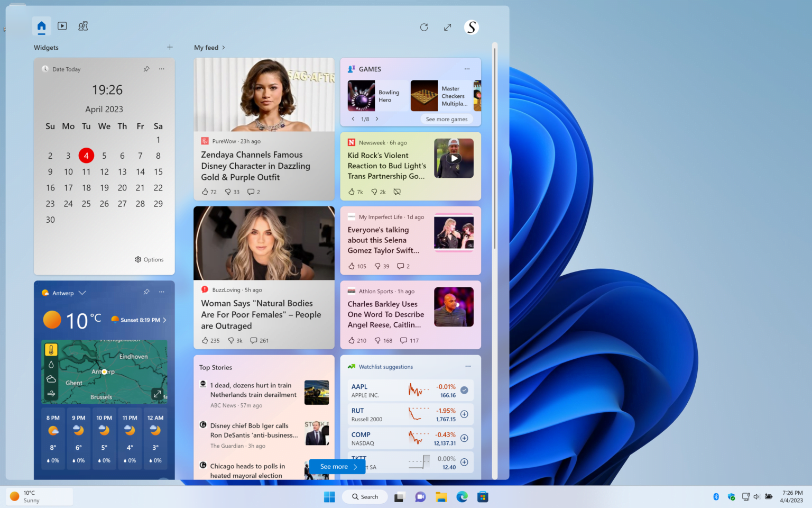Pin the Date Today calendar widget

pyautogui.click(x=146, y=69)
